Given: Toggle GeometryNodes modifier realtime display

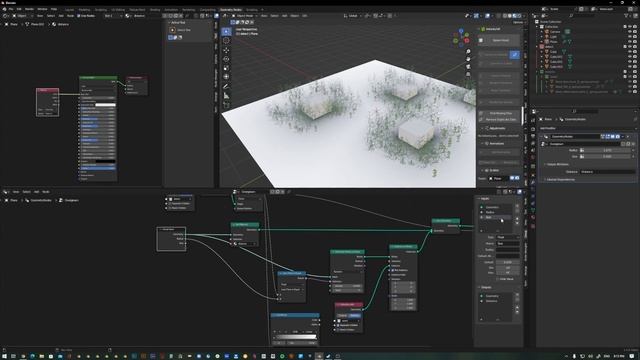Looking at the screenshot, I should coord(613,136).
